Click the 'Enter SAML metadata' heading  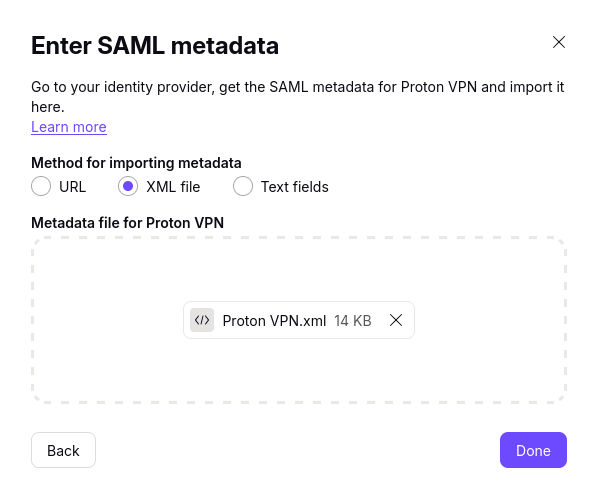(x=155, y=46)
